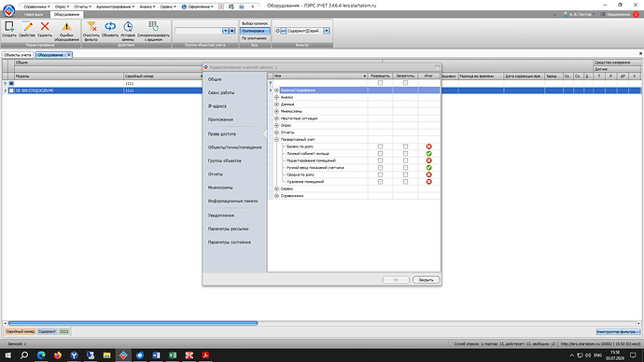Image resolution: width=644 pixels, height=362 pixels.
Task: Expand the Администрирование tree node
Action: point(277,90)
